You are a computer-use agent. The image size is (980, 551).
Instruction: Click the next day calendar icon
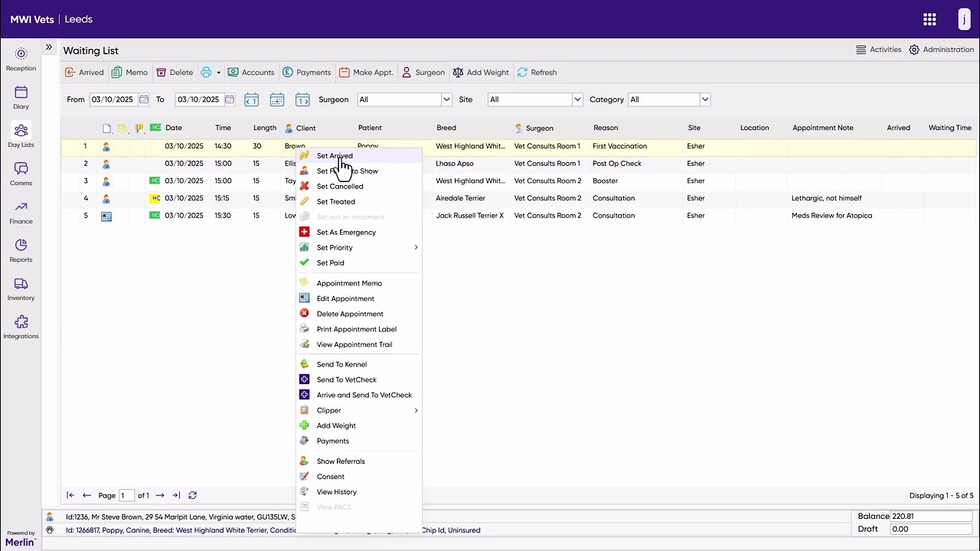(302, 99)
